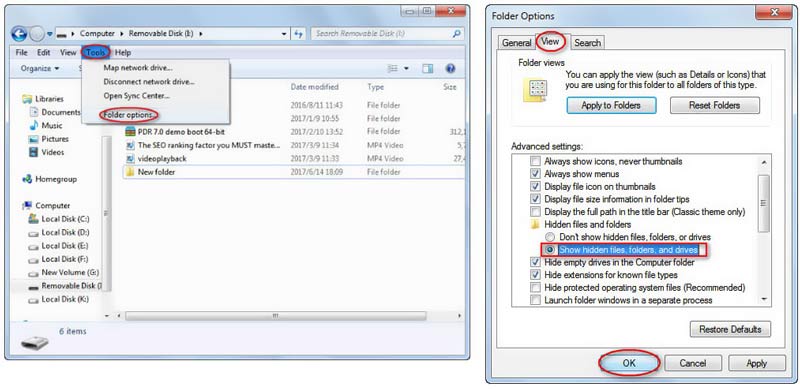Click the search magnifier icon

(457, 34)
